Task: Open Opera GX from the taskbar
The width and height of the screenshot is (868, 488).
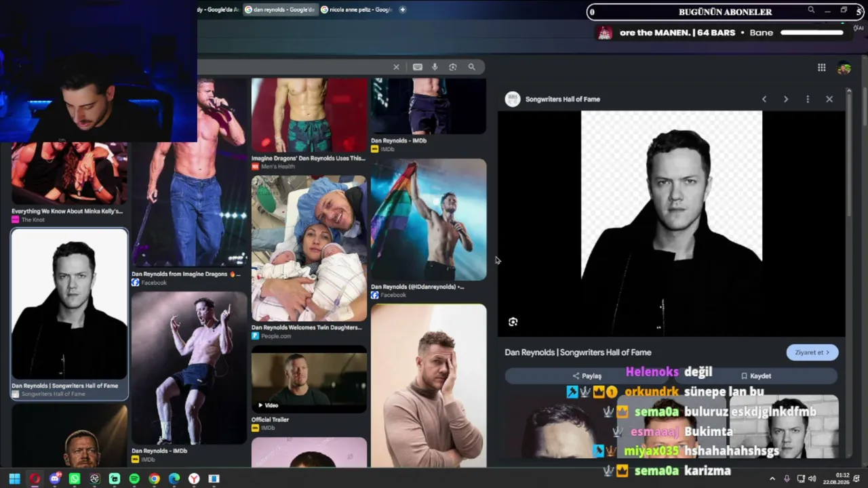Action: click(35, 479)
